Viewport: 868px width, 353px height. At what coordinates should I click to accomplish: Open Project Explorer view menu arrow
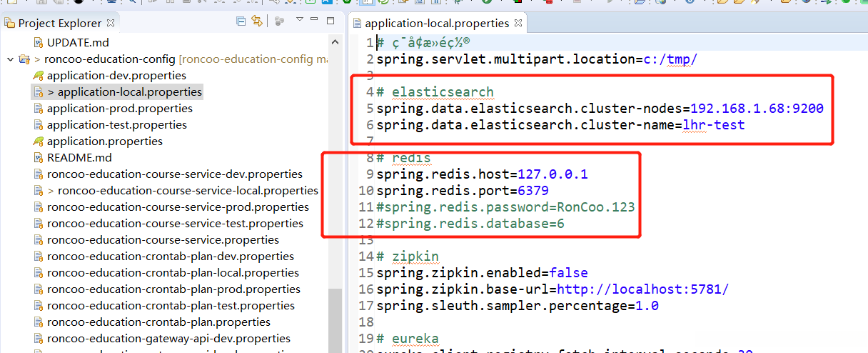click(300, 21)
